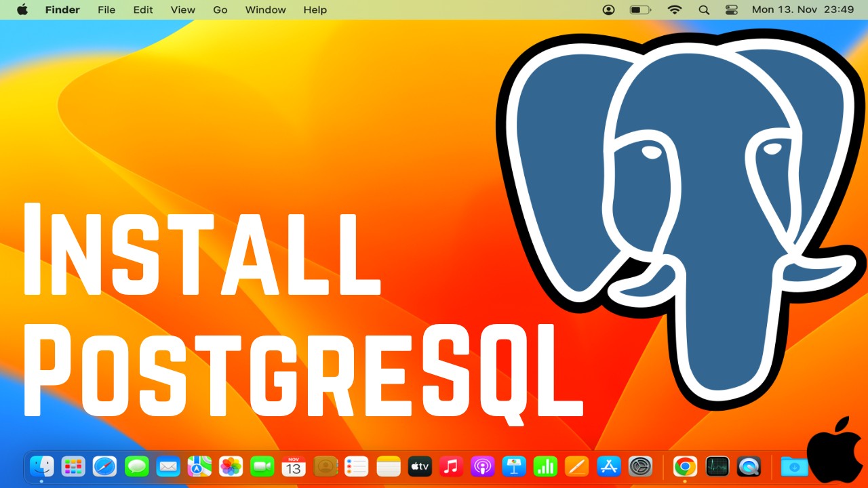Open Messages green bubble icon
This screenshot has width=868, height=488.
tap(136, 466)
